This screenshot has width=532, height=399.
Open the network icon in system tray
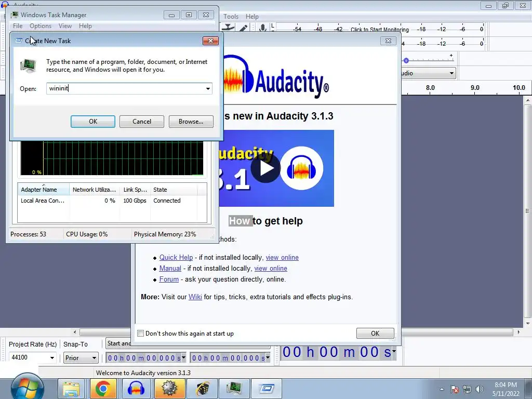pyautogui.click(x=467, y=389)
